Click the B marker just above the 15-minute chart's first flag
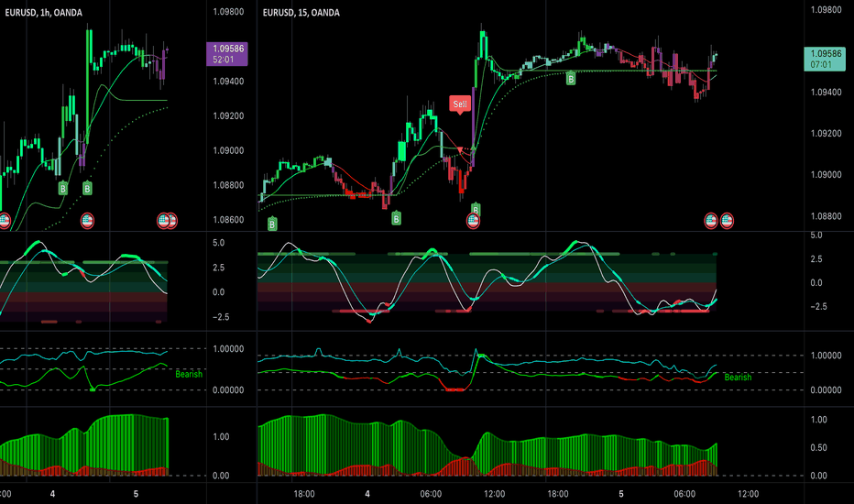Image resolution: width=854 pixels, height=504 pixels. [476, 208]
